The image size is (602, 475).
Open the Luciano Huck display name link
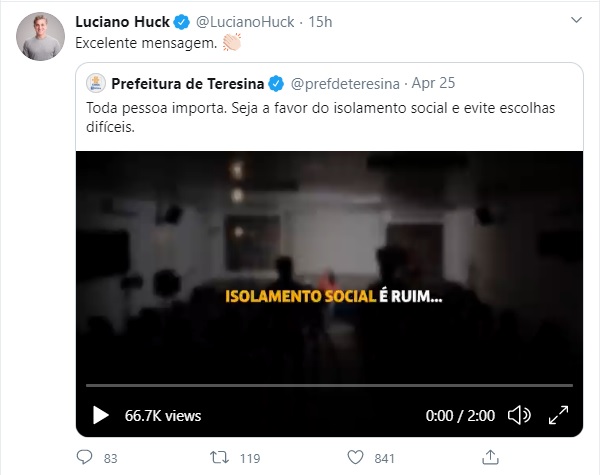coord(122,22)
